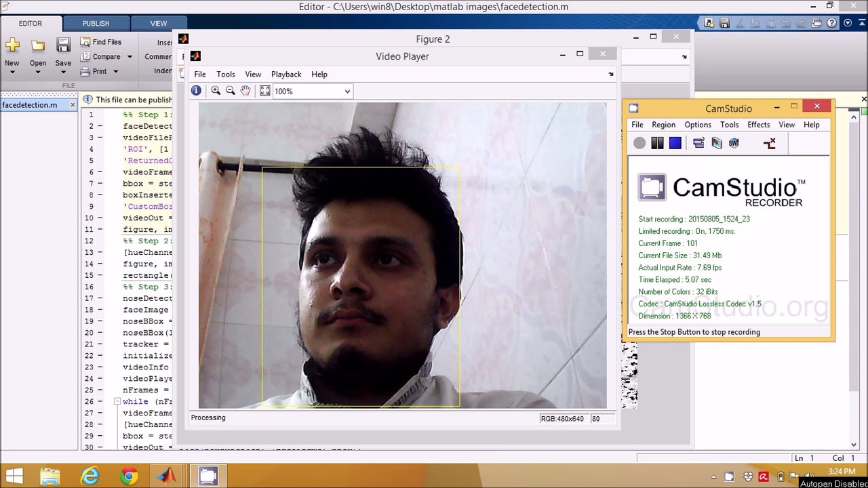
Task: Click the New file plus icon
Action: point(12,46)
